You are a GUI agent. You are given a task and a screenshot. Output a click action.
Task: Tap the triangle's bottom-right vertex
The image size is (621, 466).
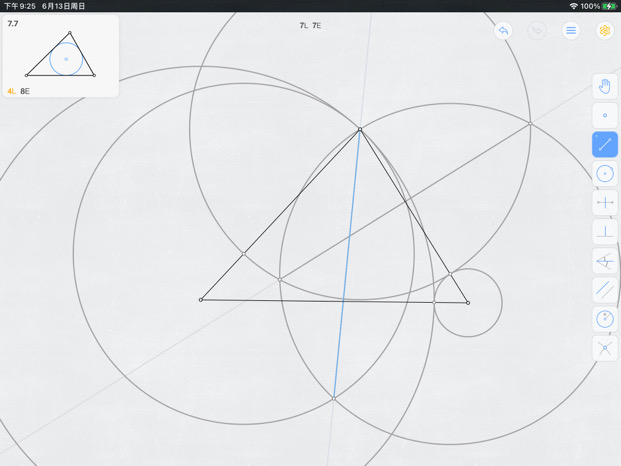click(468, 303)
